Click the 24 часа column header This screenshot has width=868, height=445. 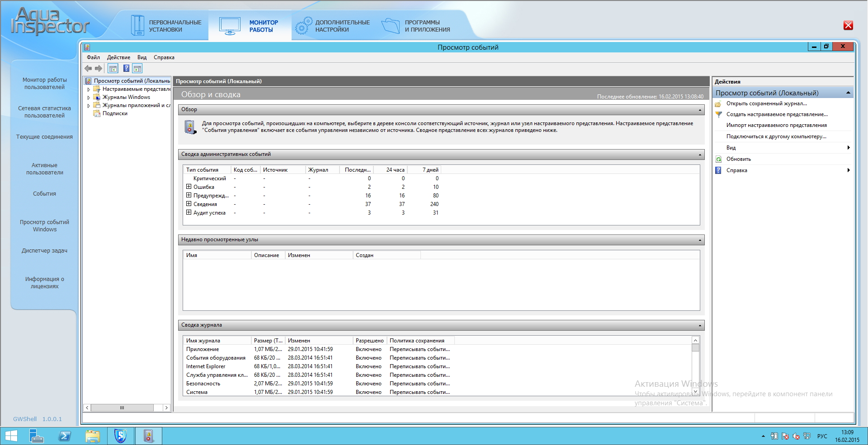tap(390, 170)
